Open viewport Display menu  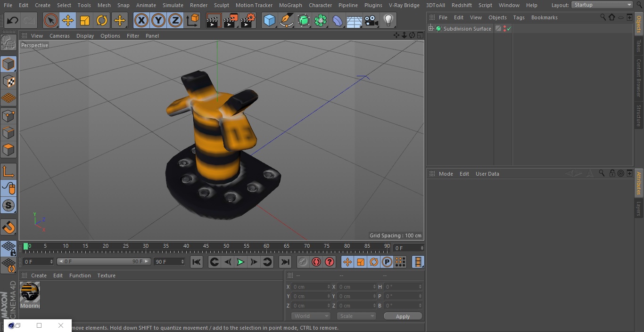tap(85, 36)
